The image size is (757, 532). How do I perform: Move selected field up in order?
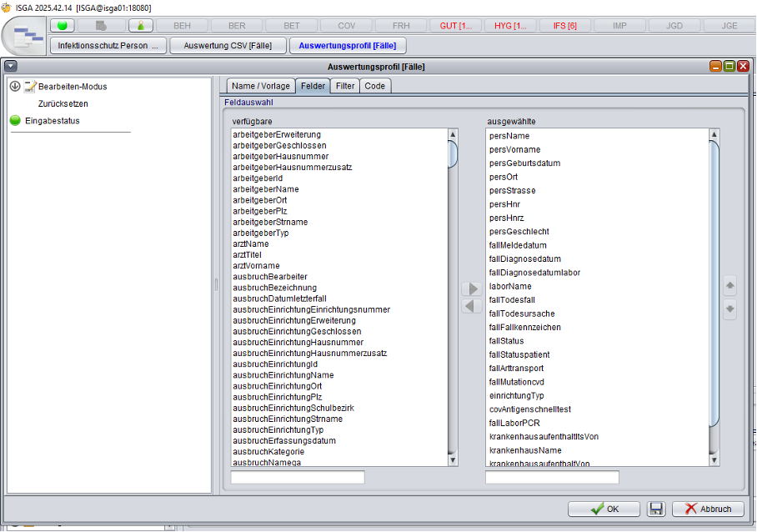730,286
